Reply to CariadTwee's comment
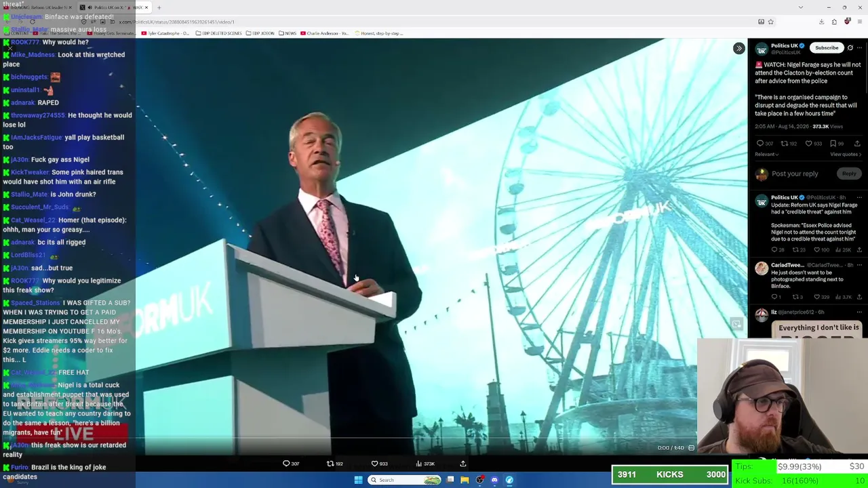This screenshot has height=488, width=868. click(776, 297)
